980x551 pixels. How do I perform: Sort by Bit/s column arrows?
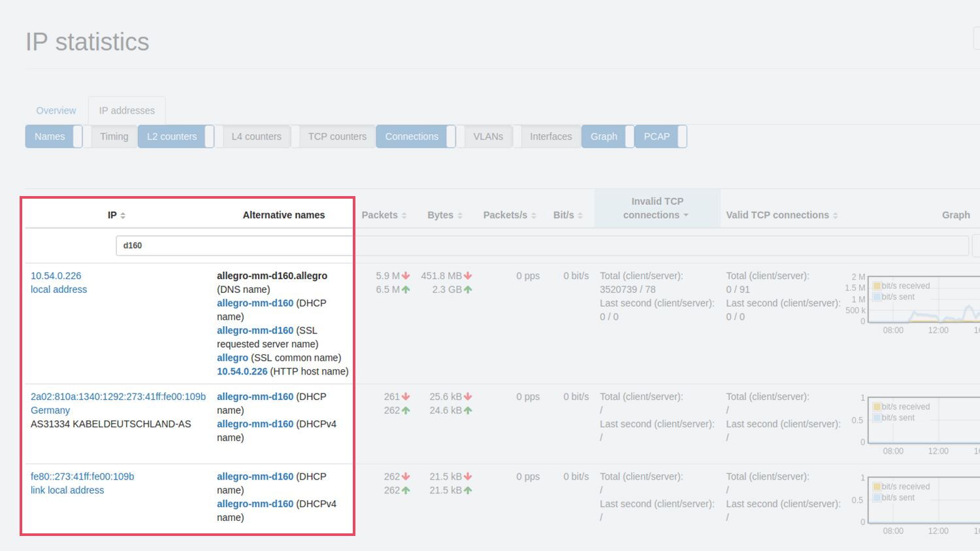580,216
